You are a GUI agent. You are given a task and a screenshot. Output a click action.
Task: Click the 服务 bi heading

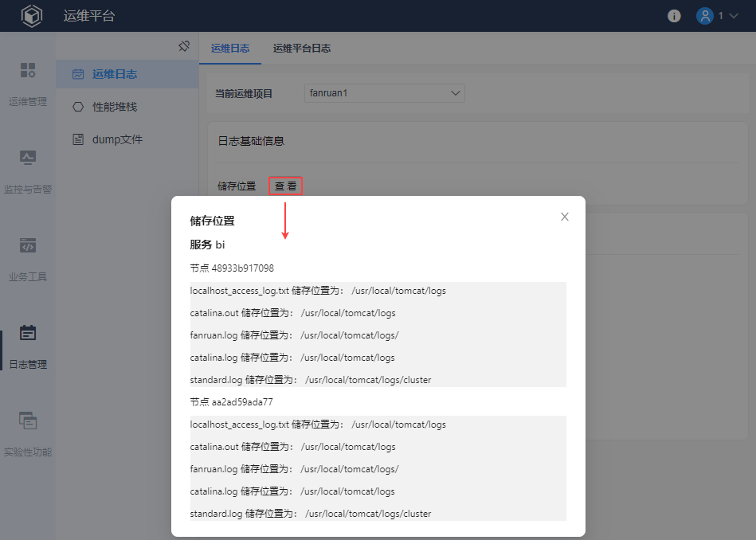point(207,245)
